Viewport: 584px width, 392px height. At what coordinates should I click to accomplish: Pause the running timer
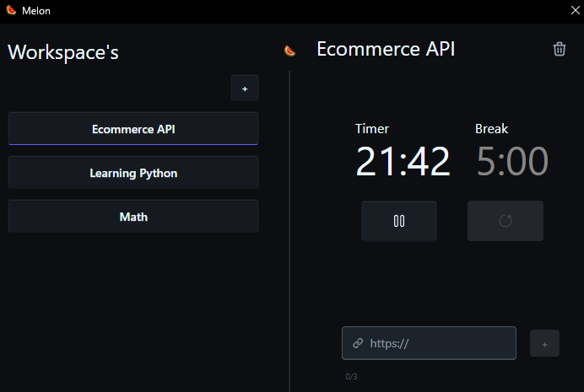click(x=399, y=221)
